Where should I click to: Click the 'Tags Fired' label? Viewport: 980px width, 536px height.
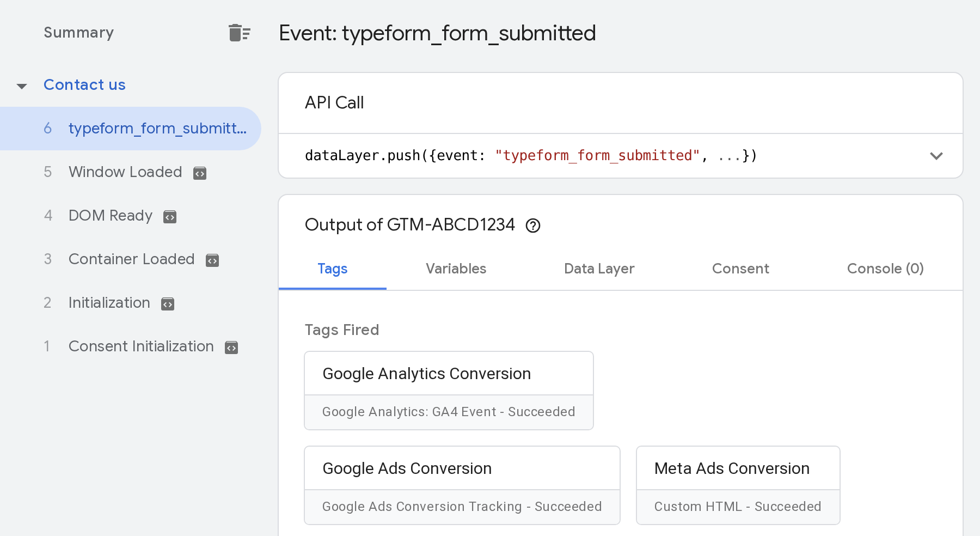coord(342,330)
